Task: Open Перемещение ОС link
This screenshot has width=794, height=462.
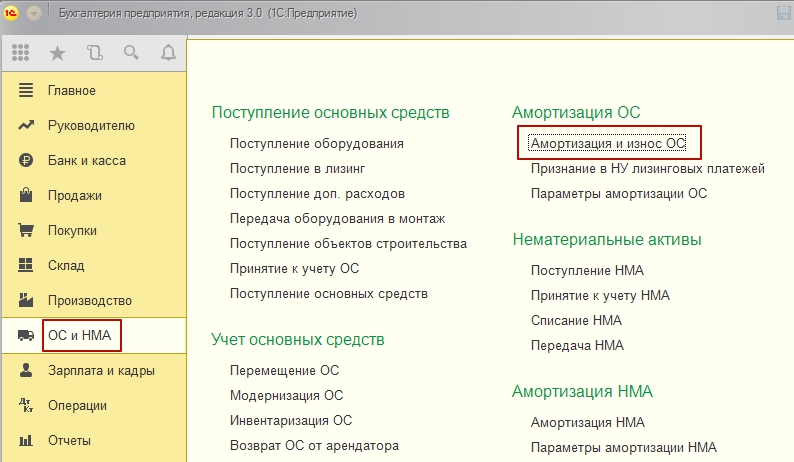Action: click(285, 370)
